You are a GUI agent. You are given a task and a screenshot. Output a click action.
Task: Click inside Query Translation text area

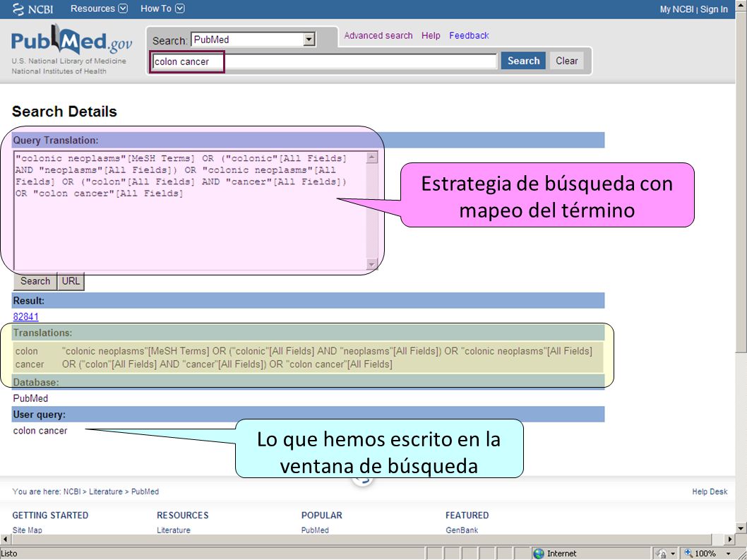tap(191, 210)
